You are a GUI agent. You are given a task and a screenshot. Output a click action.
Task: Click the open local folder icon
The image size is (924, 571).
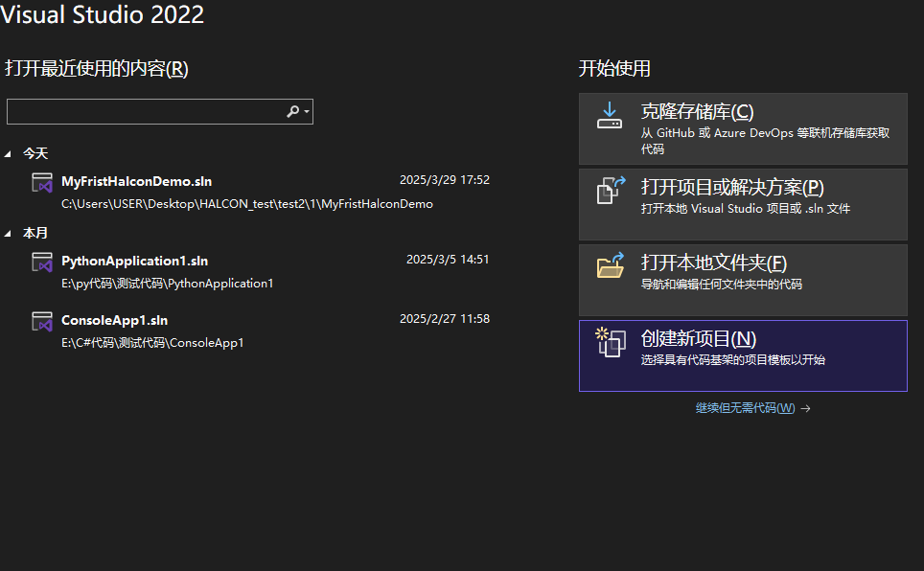point(611,265)
